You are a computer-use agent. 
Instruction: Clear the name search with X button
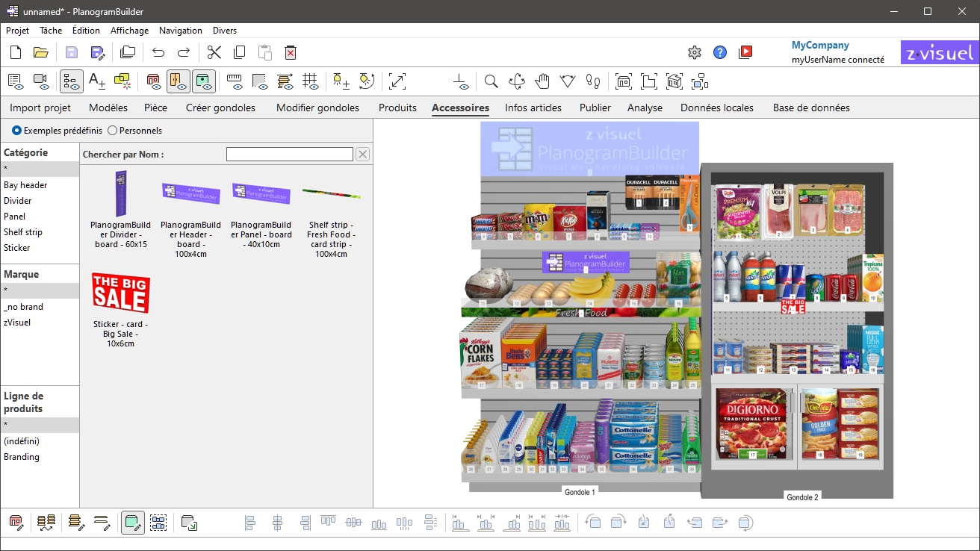tap(362, 155)
